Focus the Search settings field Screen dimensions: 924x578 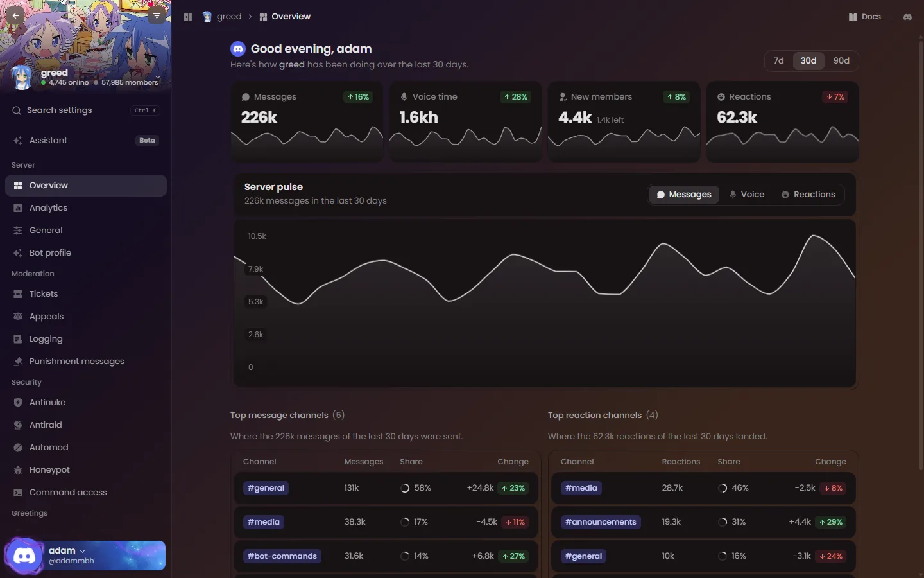click(85, 110)
